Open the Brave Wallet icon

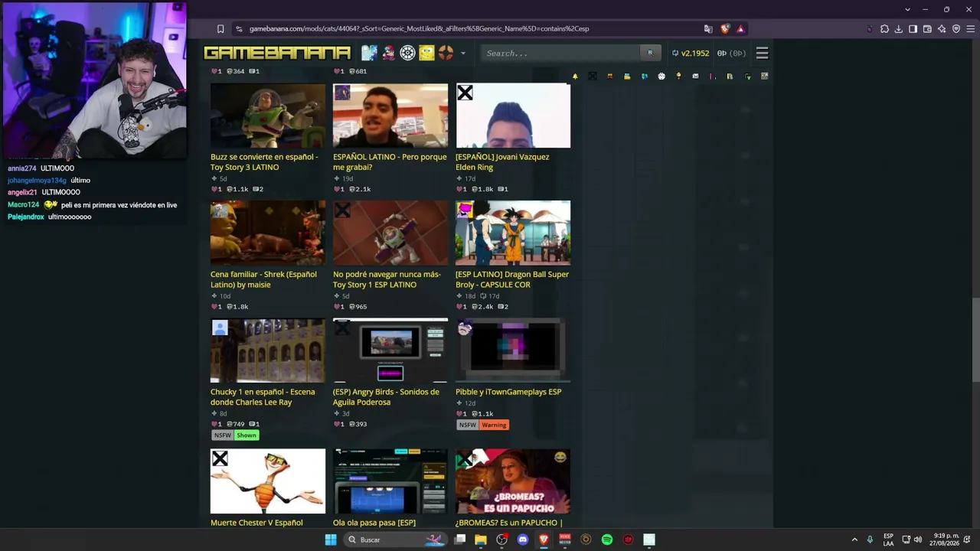point(927,29)
